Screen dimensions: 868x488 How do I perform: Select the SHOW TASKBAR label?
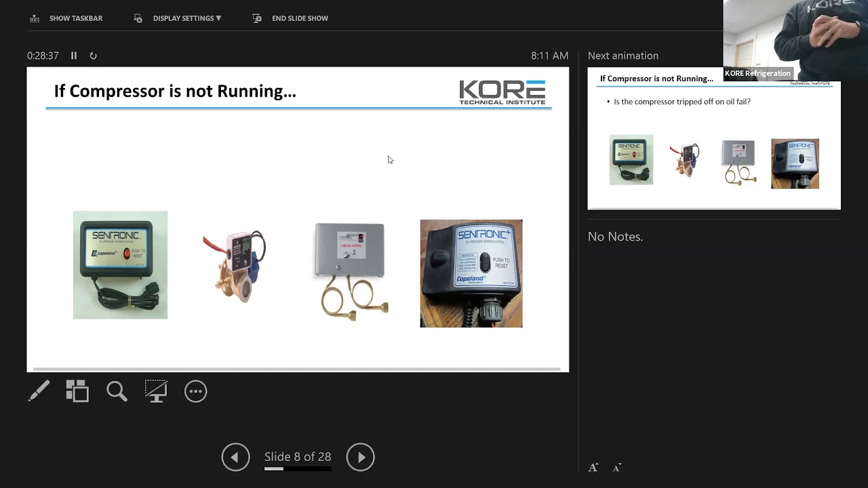click(76, 18)
